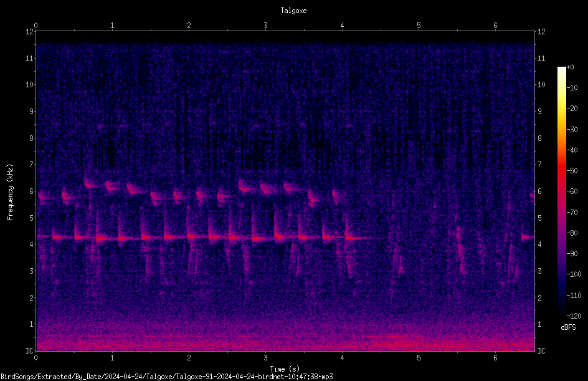Click the -80 label on color scale
This screenshot has height=381, width=588.
572,233
